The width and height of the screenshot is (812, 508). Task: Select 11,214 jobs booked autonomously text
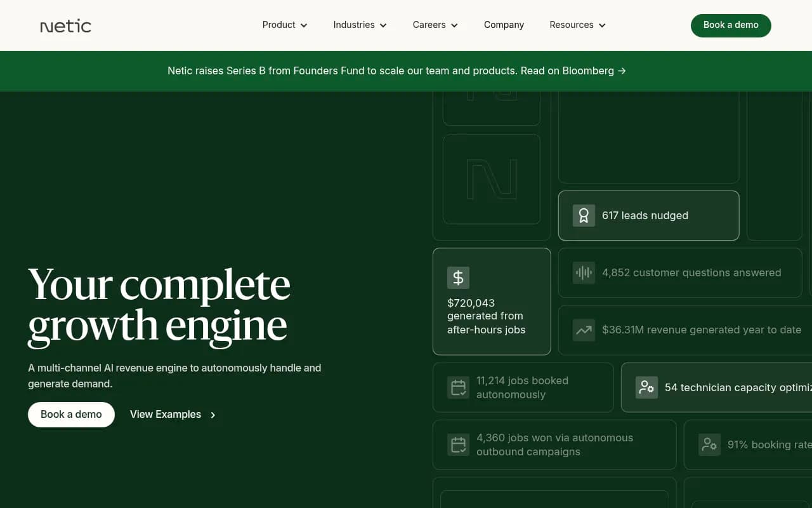pos(523,387)
